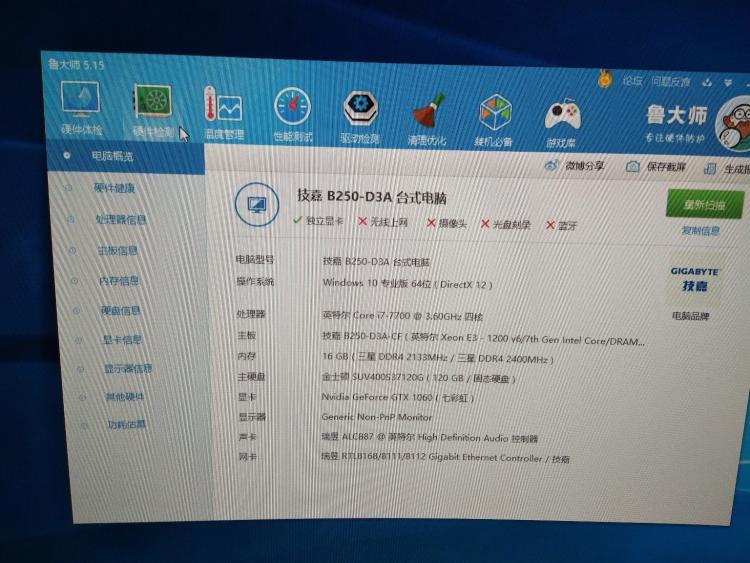The width and height of the screenshot is (750, 563).
Task: Launch 性能测试 performance test
Action: [x=292, y=115]
